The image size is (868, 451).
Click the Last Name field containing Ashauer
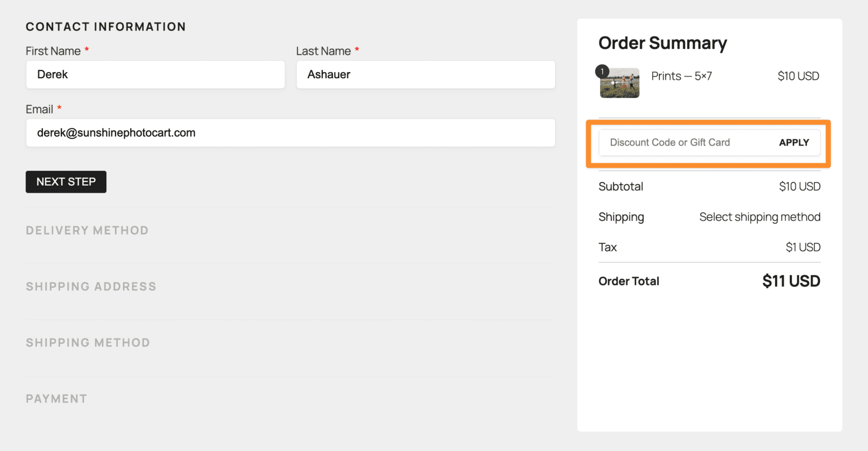pyautogui.click(x=425, y=74)
